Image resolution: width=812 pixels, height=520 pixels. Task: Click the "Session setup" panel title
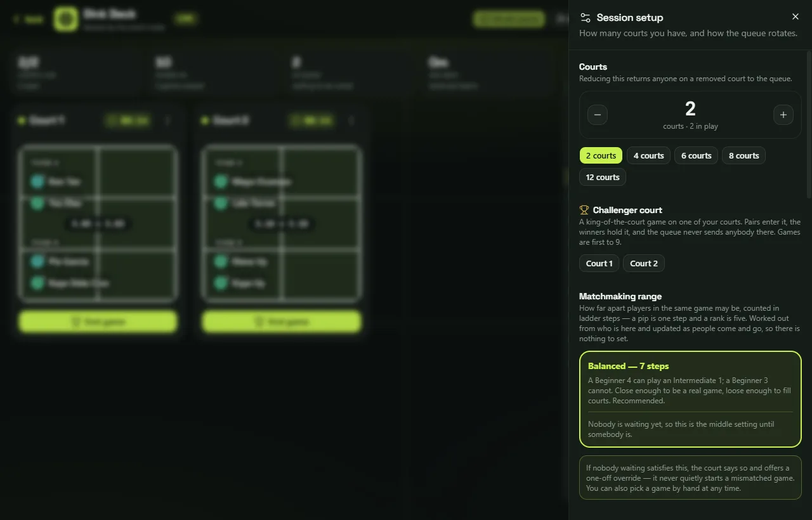tap(630, 18)
